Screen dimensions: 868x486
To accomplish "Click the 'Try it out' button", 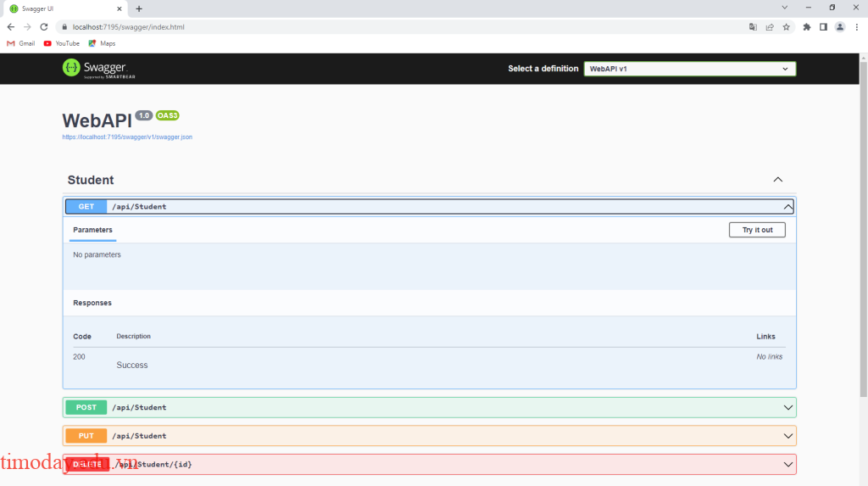I will [757, 230].
